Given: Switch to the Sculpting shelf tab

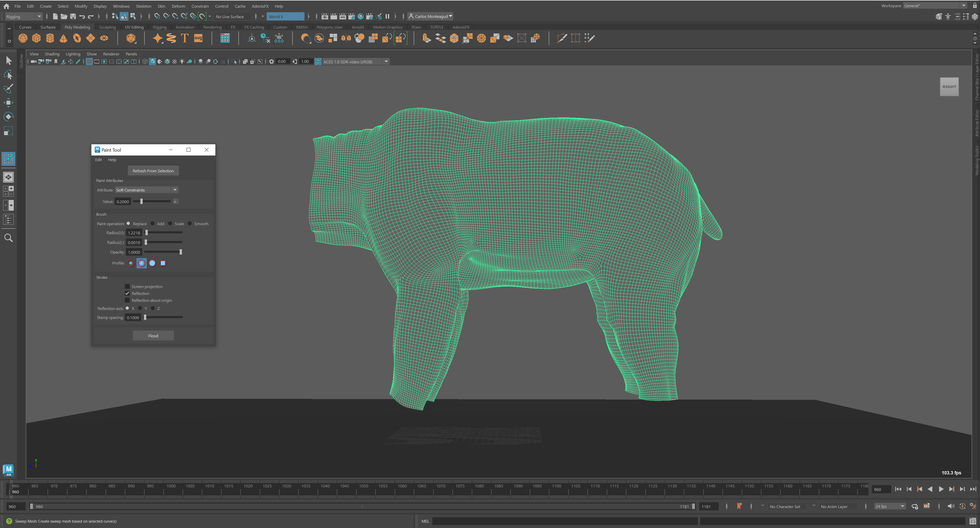Looking at the screenshot, I should tap(107, 27).
